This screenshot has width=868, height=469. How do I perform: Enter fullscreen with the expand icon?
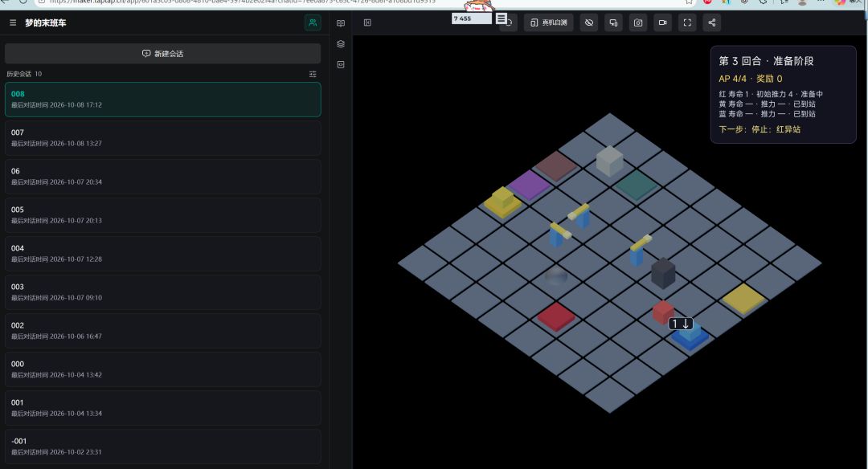pos(687,22)
